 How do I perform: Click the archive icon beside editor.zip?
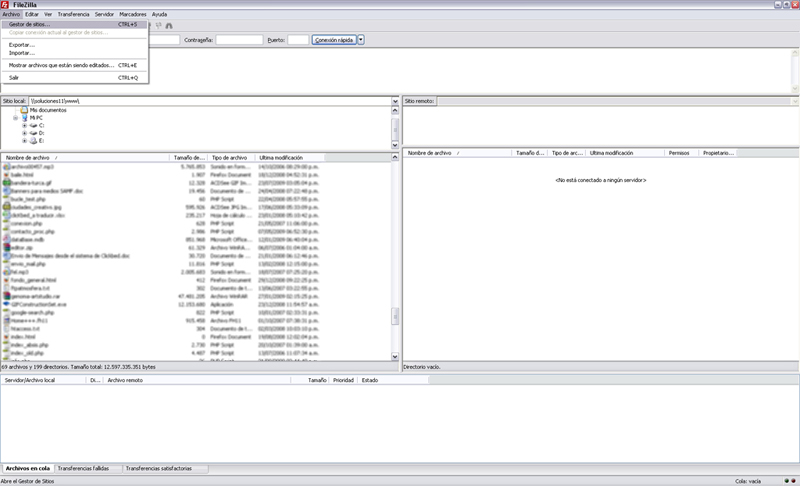point(7,248)
